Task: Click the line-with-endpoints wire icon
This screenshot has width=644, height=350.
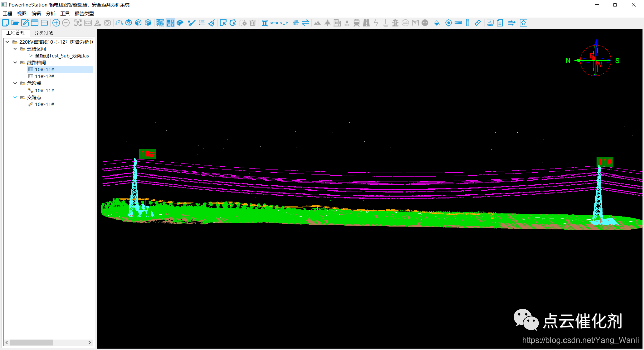Action: coord(274,23)
